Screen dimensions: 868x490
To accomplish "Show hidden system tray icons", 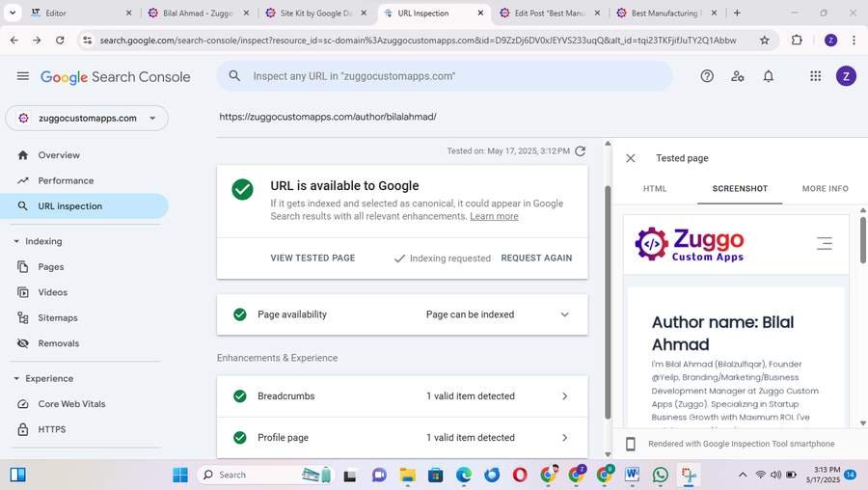I will (x=743, y=476).
